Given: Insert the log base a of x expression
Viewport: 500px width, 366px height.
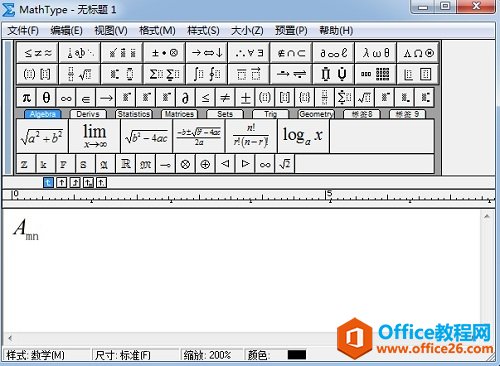Looking at the screenshot, I should 303,136.
